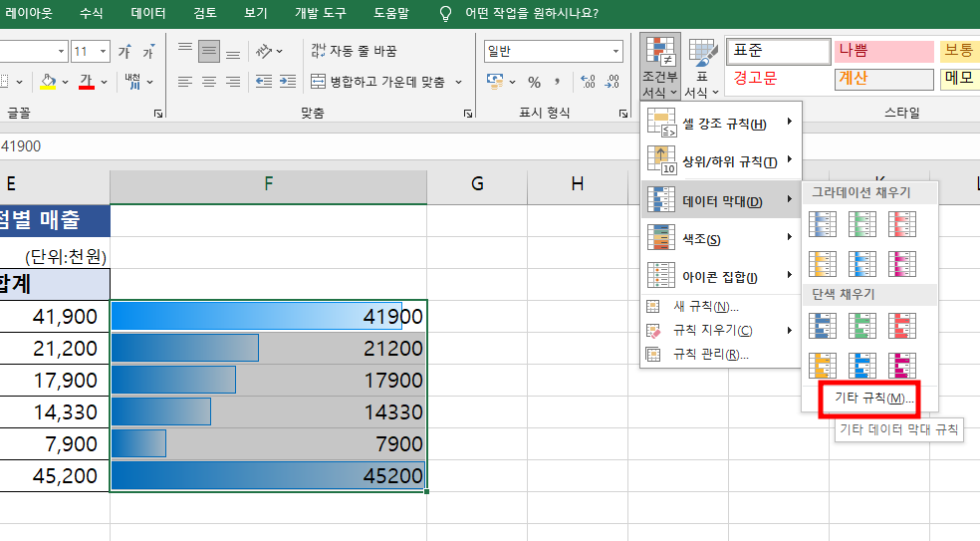The width and height of the screenshot is (980, 541).
Task: Click the increase indent icon
Action: [x=288, y=82]
